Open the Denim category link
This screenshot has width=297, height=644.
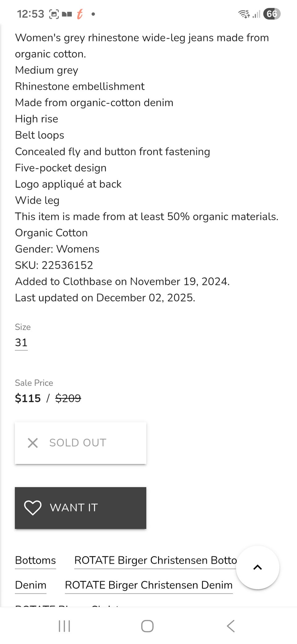click(x=31, y=585)
